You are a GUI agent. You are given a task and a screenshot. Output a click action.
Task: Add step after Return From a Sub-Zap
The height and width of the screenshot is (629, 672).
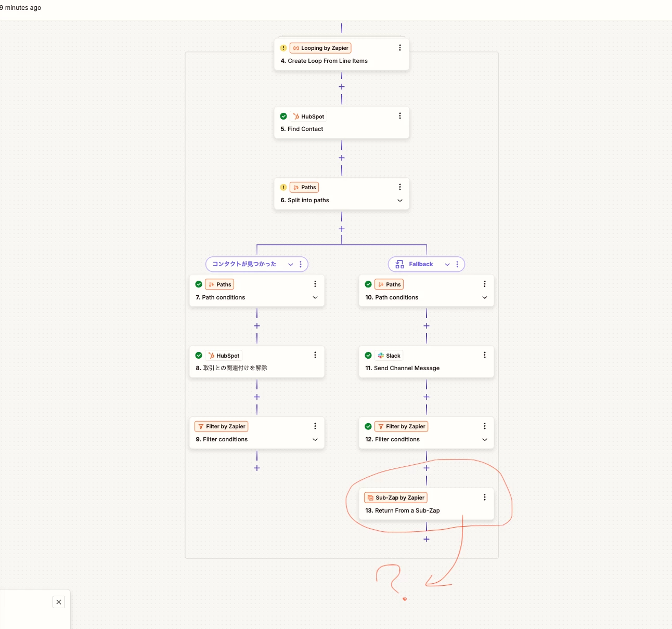tap(427, 539)
